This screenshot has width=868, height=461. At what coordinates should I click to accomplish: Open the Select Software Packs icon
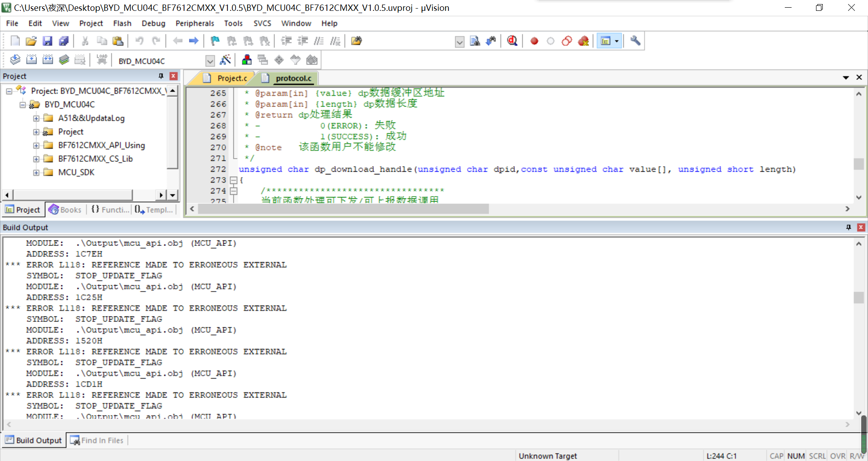pos(295,60)
